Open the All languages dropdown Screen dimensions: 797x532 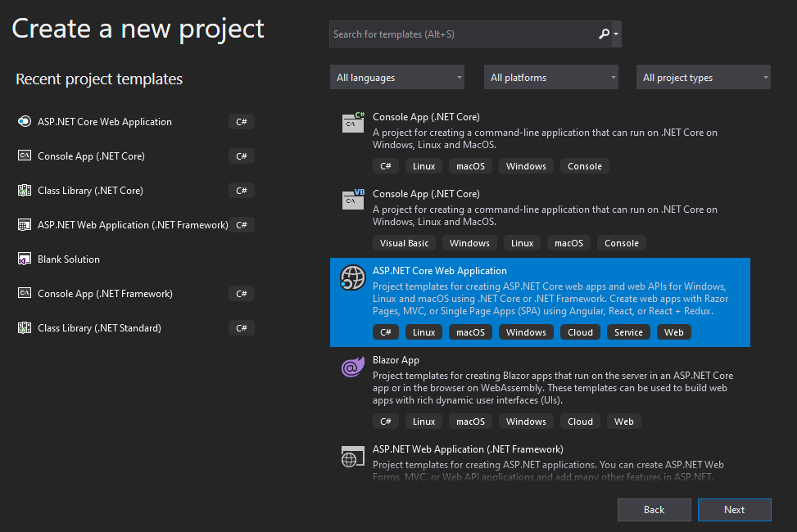point(397,78)
